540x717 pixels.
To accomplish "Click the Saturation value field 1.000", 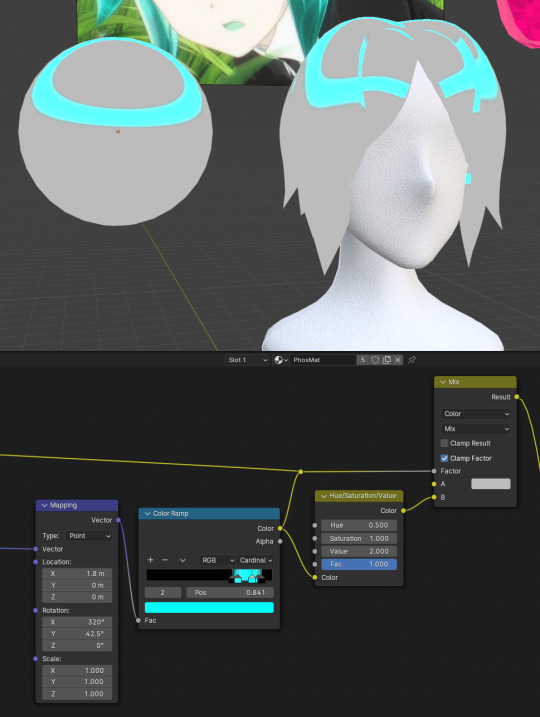I will [359, 538].
